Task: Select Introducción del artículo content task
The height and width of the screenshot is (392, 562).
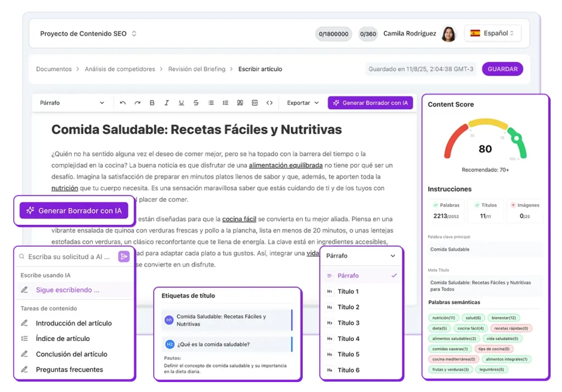Action: [74, 323]
